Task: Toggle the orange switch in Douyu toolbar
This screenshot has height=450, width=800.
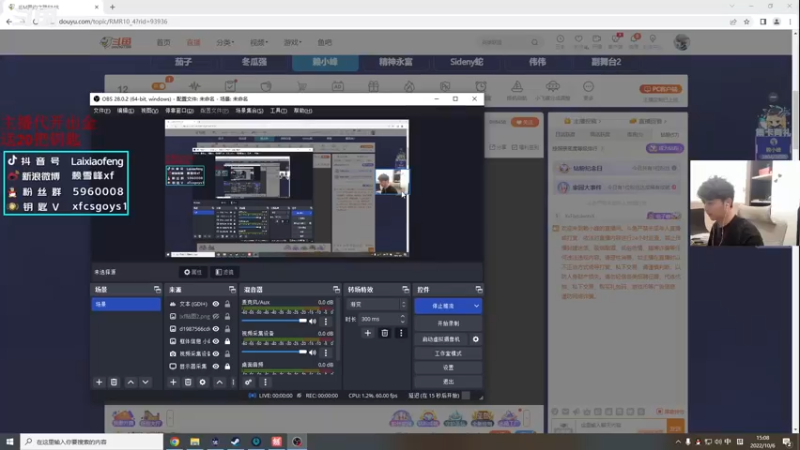Action: tap(159, 86)
